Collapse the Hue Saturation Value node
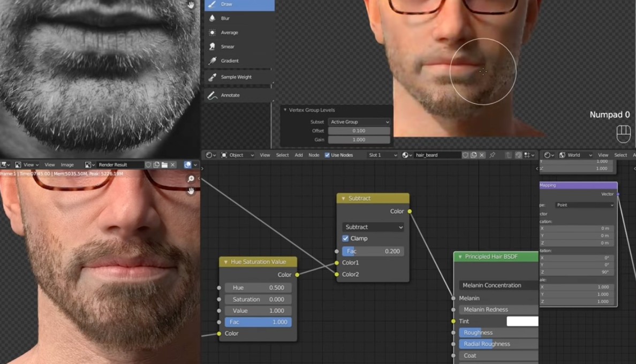636x364 pixels. (x=225, y=262)
